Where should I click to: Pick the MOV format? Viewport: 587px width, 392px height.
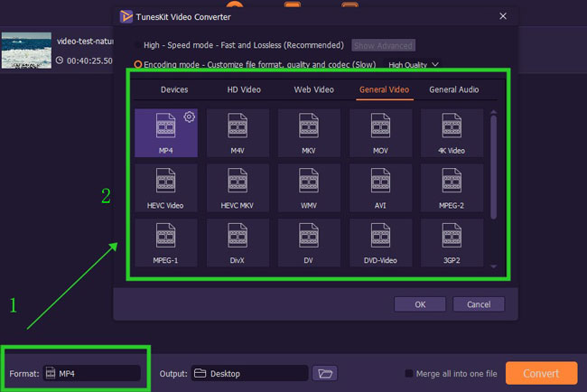tap(381, 133)
